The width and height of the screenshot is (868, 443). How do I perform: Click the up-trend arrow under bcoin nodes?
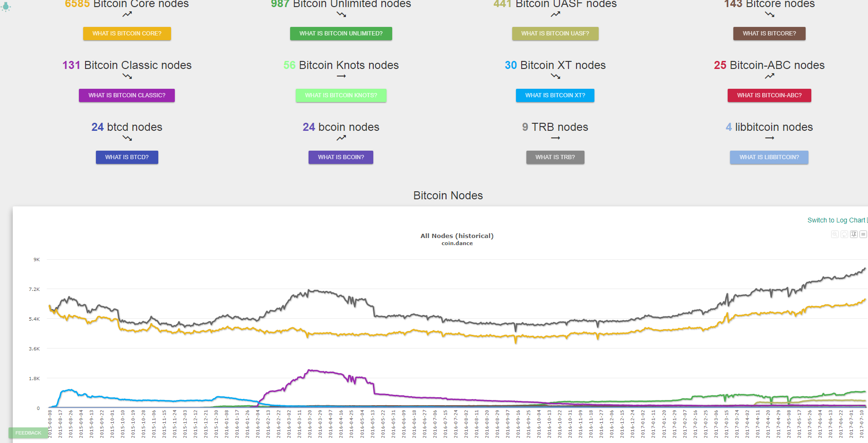[x=341, y=138]
